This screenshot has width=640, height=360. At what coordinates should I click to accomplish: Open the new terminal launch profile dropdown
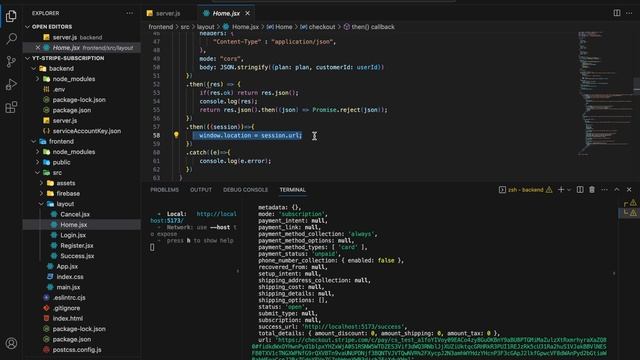pyautogui.click(x=569, y=190)
